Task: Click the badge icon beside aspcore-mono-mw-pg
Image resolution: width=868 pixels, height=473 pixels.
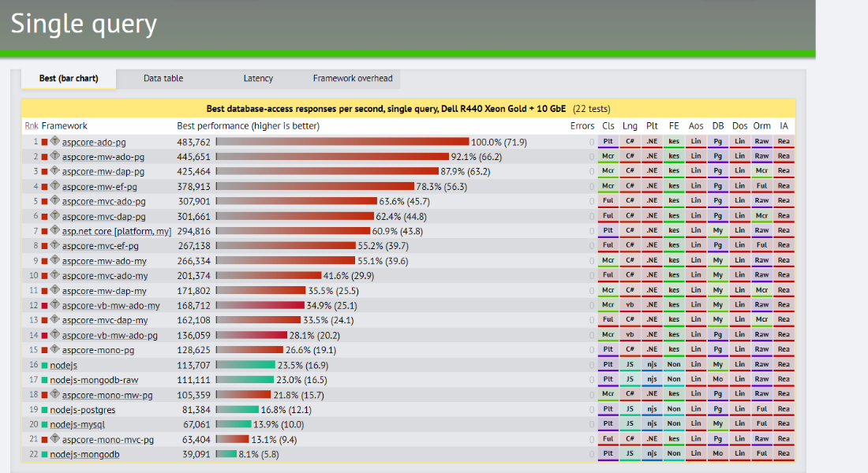Action: point(54,394)
